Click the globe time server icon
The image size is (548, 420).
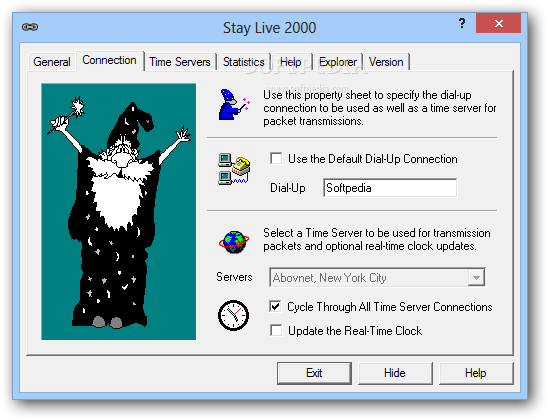coord(234,242)
